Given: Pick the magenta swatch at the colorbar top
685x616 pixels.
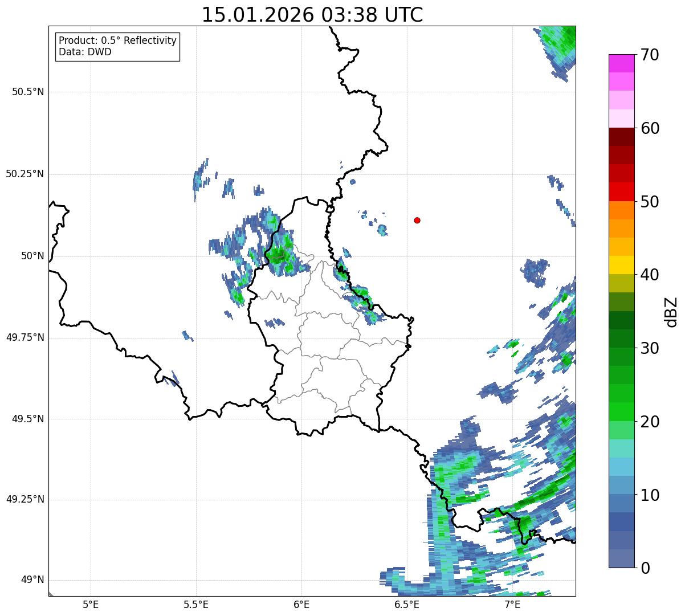Looking at the screenshot, I should 622,64.
